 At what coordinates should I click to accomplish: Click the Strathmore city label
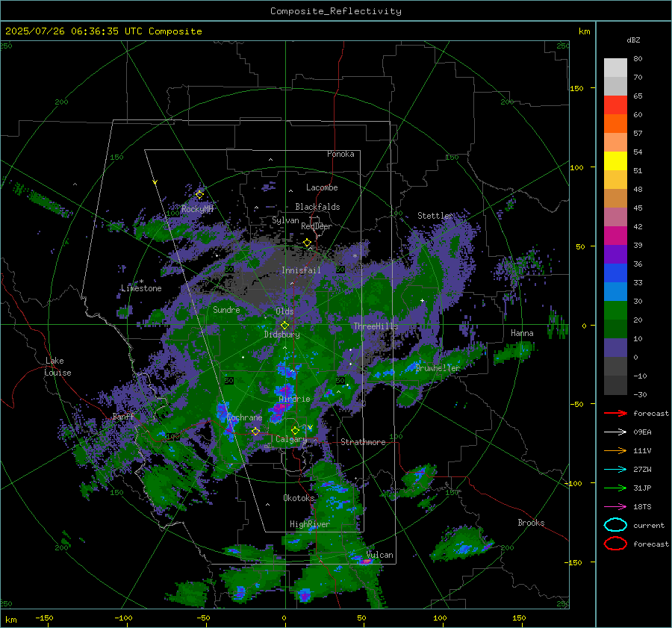click(363, 442)
